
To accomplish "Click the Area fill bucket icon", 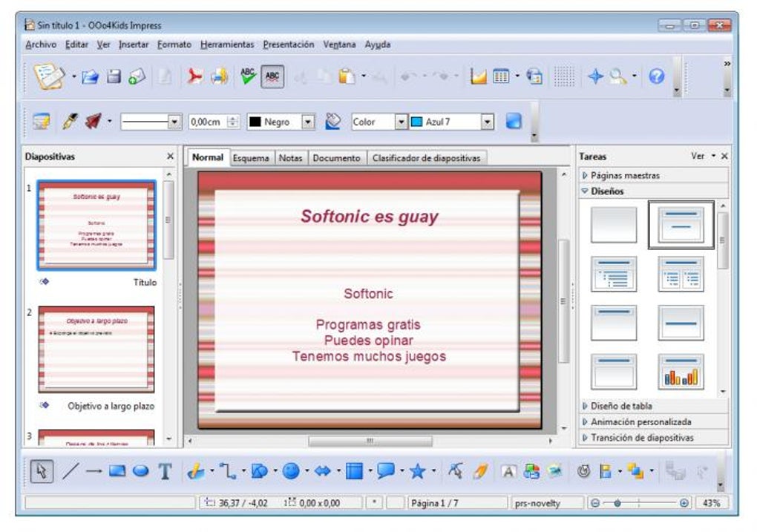I will click(x=332, y=121).
